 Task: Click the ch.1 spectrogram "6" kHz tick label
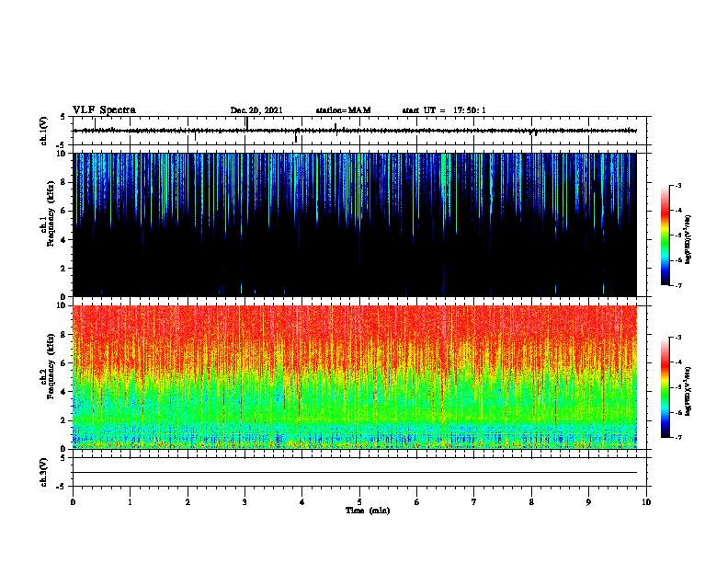tap(64, 212)
